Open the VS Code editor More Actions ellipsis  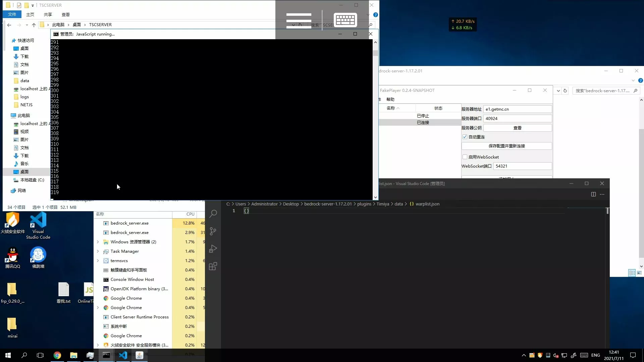click(602, 194)
